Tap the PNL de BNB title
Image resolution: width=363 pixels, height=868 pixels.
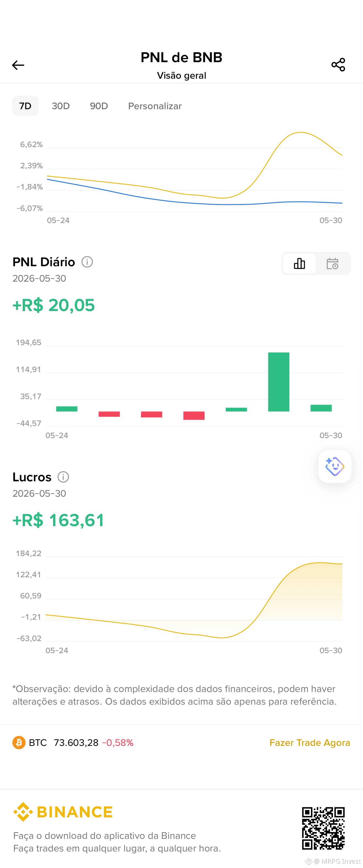181,57
